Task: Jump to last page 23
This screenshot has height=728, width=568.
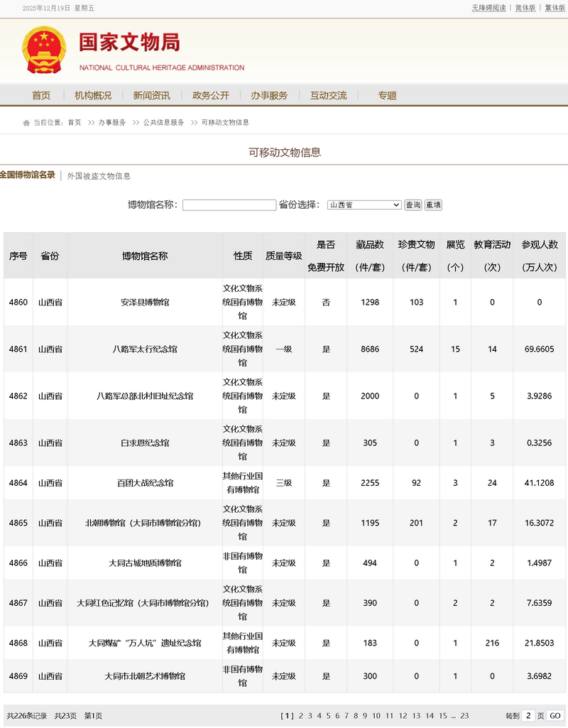Action: (x=464, y=716)
